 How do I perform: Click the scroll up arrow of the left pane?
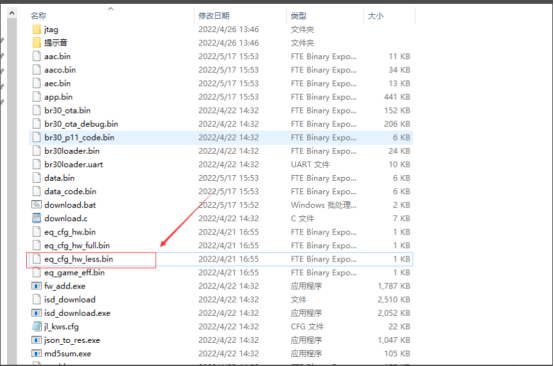tap(12, 13)
